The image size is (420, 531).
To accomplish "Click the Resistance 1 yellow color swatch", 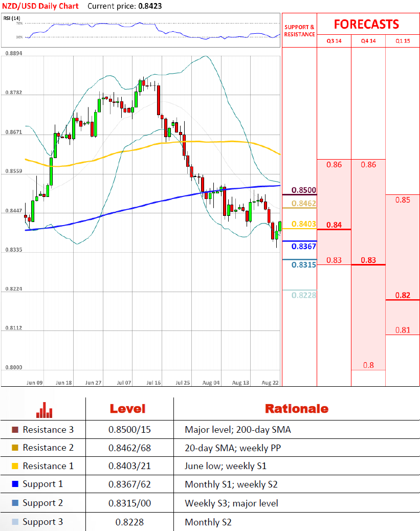I will click(15, 466).
